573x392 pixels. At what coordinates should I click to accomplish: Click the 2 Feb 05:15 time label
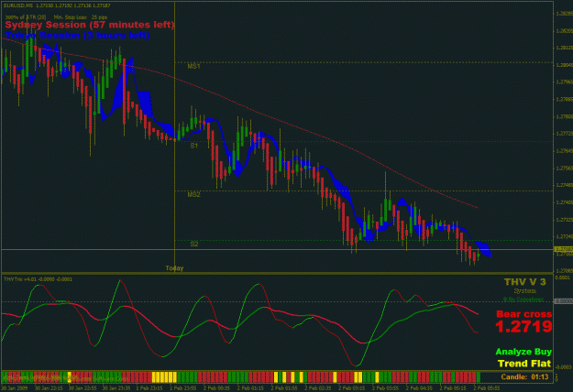coord(452,388)
